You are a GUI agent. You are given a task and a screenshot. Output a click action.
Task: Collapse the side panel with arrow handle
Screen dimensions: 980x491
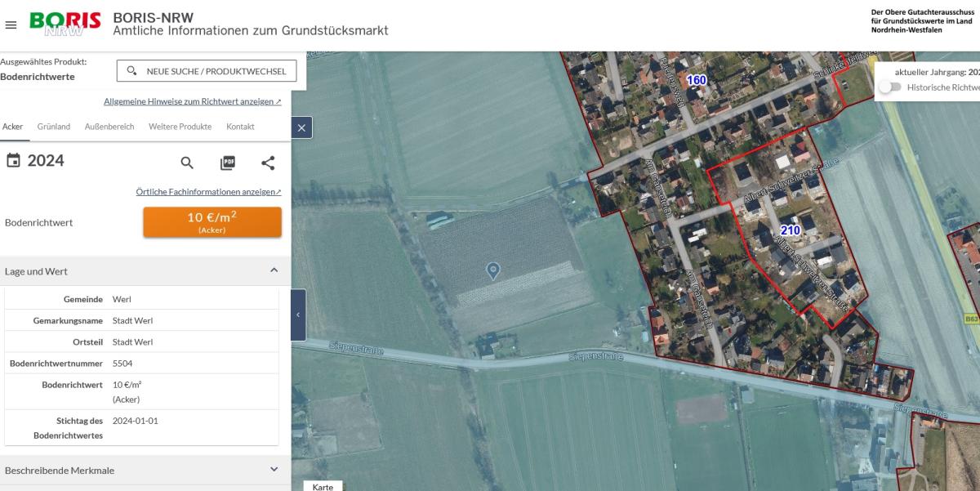[x=298, y=315]
